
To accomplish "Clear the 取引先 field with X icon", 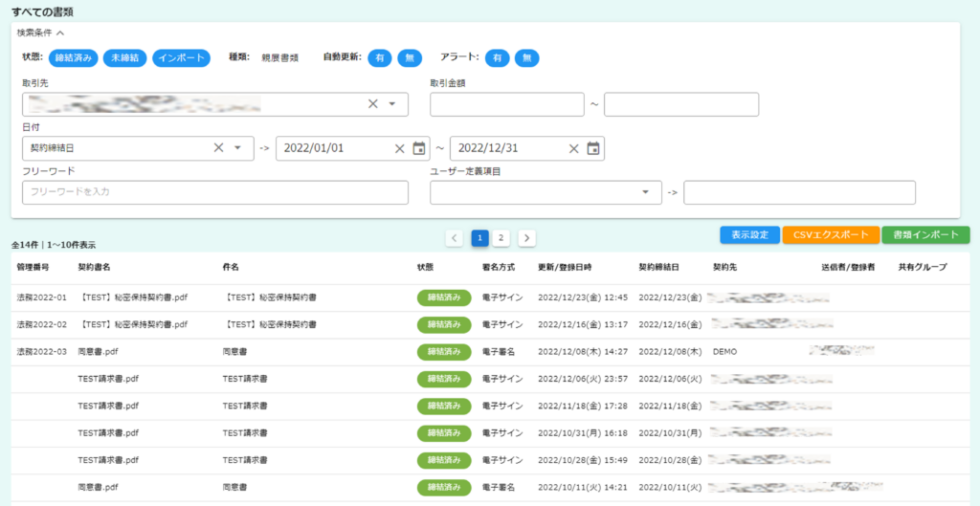I will (373, 104).
